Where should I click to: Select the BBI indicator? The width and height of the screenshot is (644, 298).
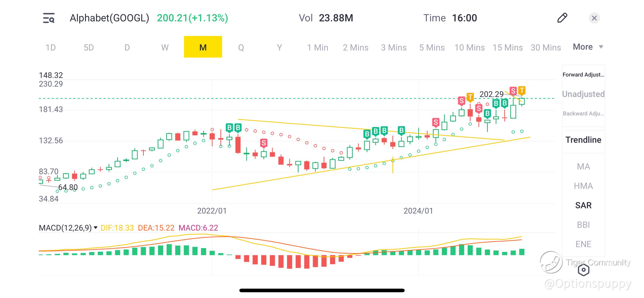[x=583, y=225]
